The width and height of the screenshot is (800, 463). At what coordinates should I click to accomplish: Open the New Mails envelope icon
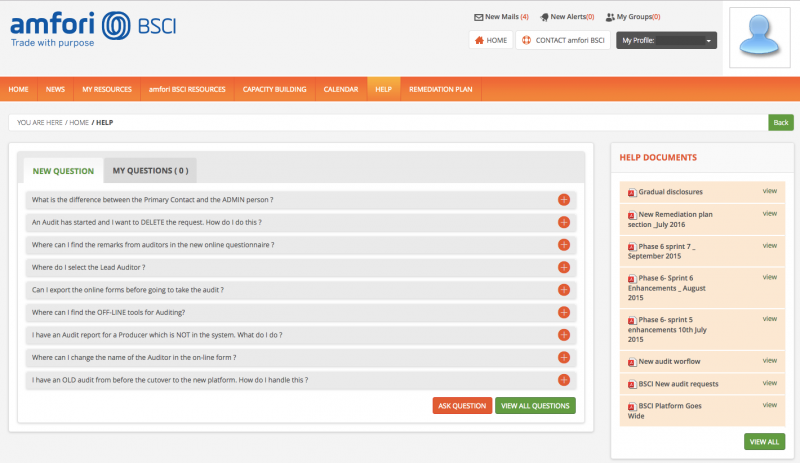(477, 17)
